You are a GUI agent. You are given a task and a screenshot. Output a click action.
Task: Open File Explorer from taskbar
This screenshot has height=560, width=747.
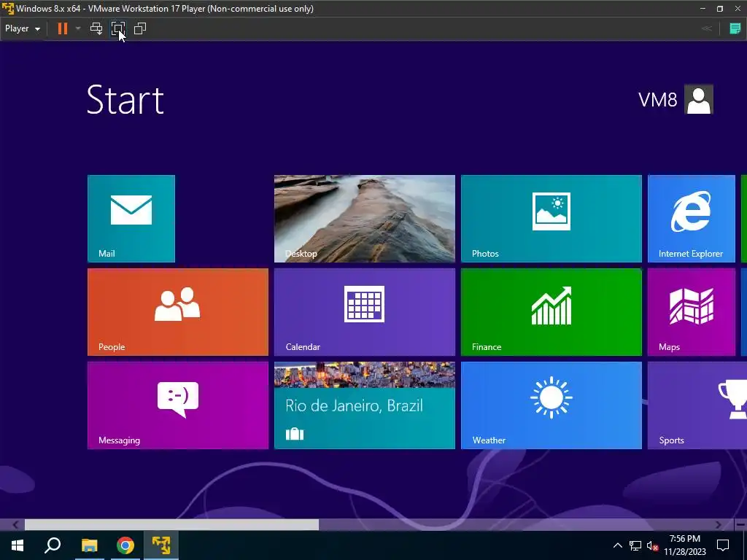[x=89, y=545]
